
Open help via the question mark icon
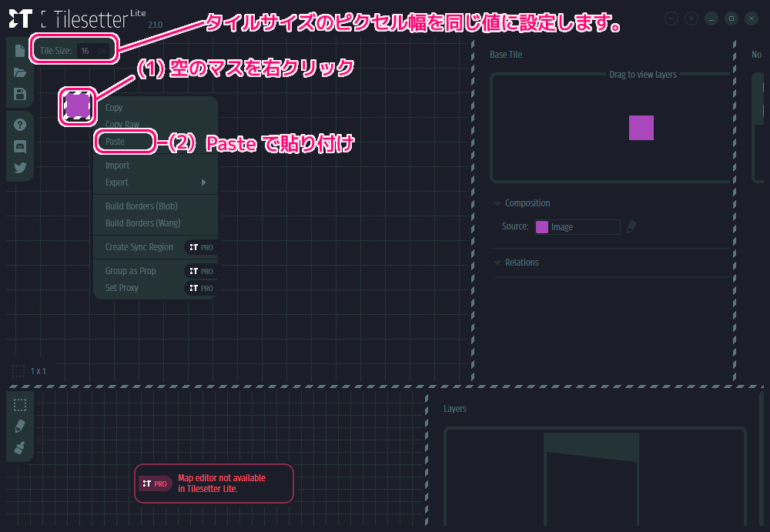pos(20,124)
